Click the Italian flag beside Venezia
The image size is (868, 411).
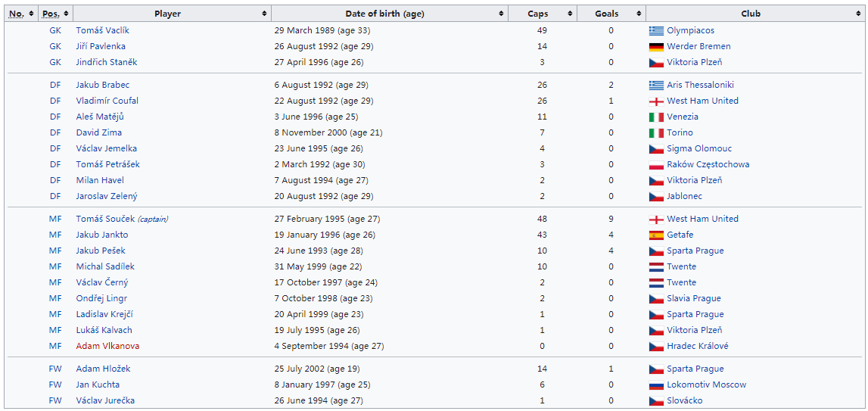click(656, 117)
